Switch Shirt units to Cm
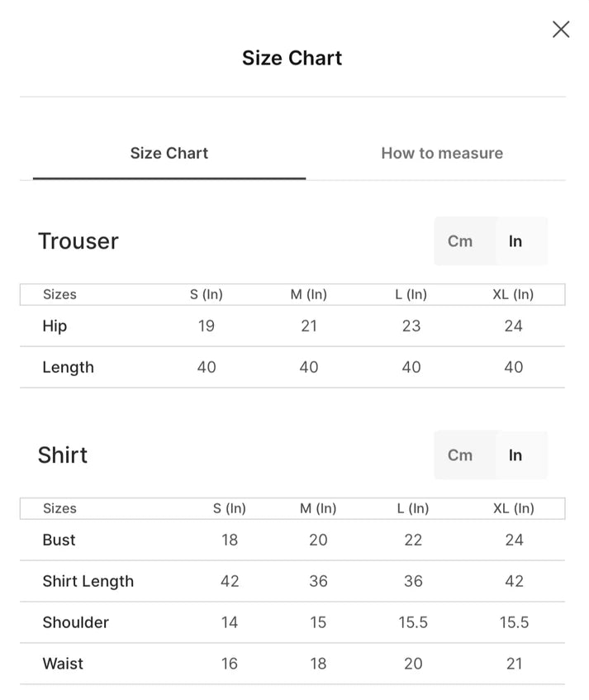Screen dimensions: 589x700 point(460,455)
